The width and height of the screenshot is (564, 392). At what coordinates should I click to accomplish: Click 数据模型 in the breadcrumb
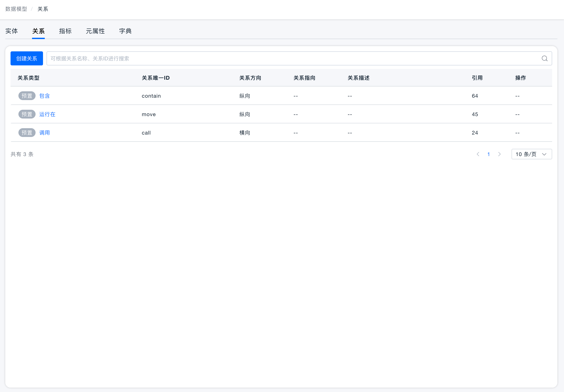[16, 9]
